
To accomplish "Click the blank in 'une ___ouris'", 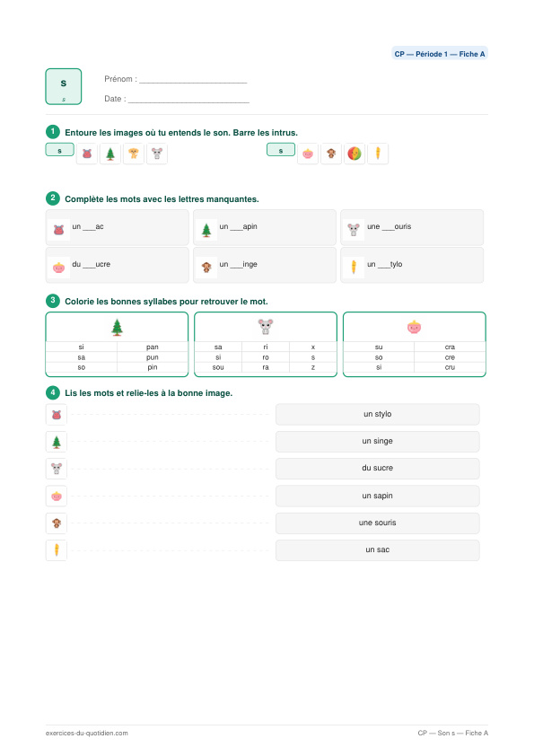I will [388, 227].
